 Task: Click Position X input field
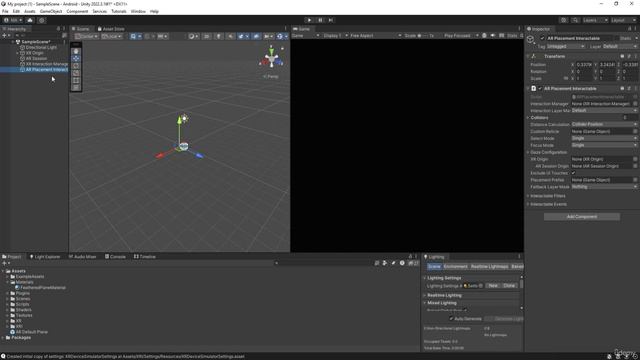tap(584, 64)
